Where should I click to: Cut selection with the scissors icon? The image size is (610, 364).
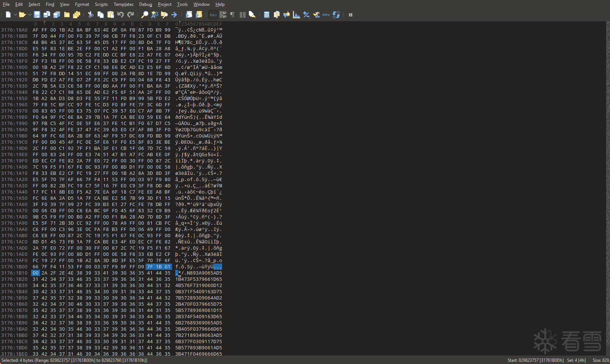click(x=91, y=15)
